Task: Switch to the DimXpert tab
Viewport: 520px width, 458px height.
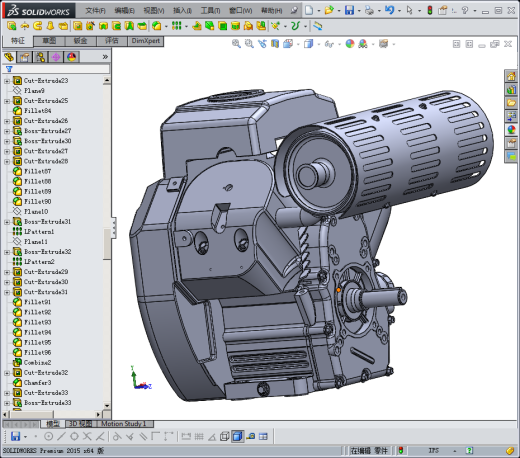Action: pos(146,41)
